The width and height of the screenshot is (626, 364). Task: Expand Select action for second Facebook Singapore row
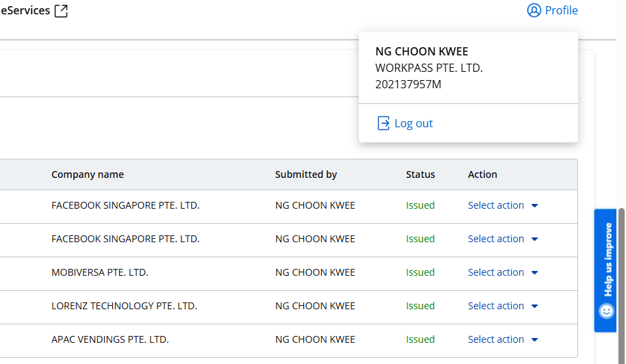(503, 239)
